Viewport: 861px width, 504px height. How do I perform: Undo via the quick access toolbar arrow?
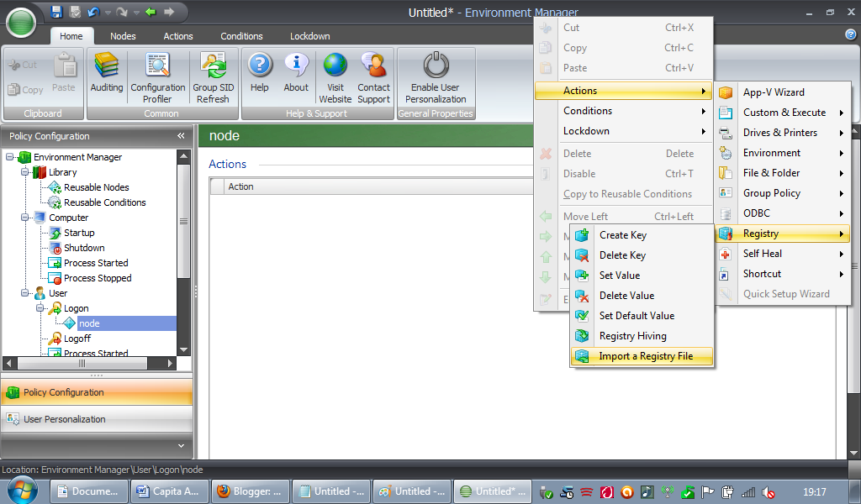pyautogui.click(x=93, y=12)
